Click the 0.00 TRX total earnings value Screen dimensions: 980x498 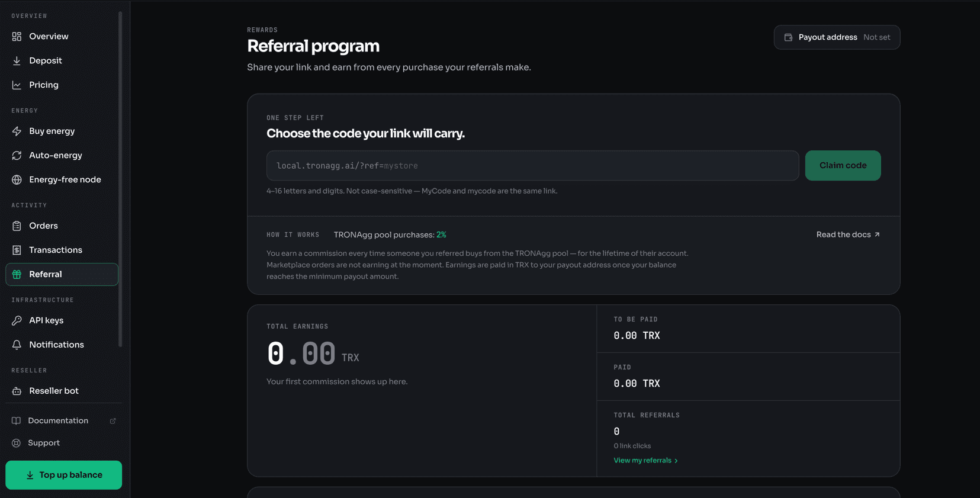tap(313, 354)
